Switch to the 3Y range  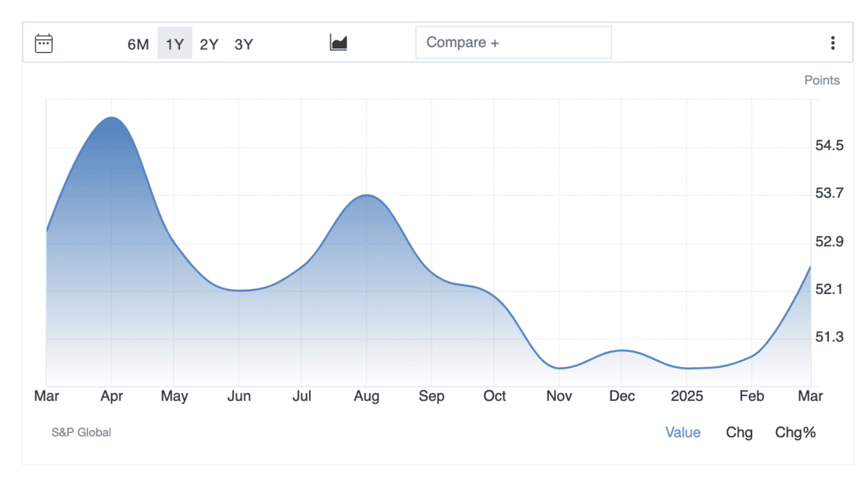244,44
